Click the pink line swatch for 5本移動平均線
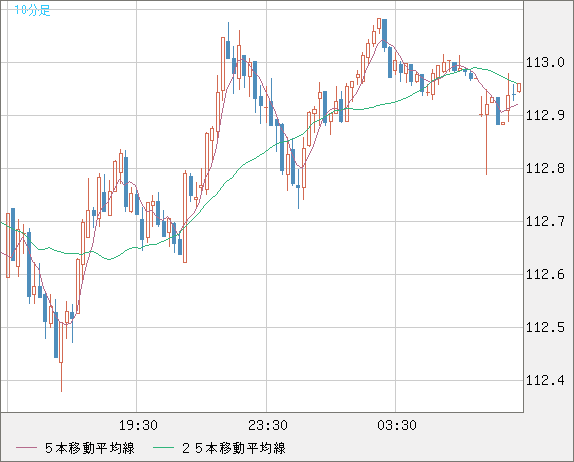The image size is (574, 462). [x=26, y=448]
